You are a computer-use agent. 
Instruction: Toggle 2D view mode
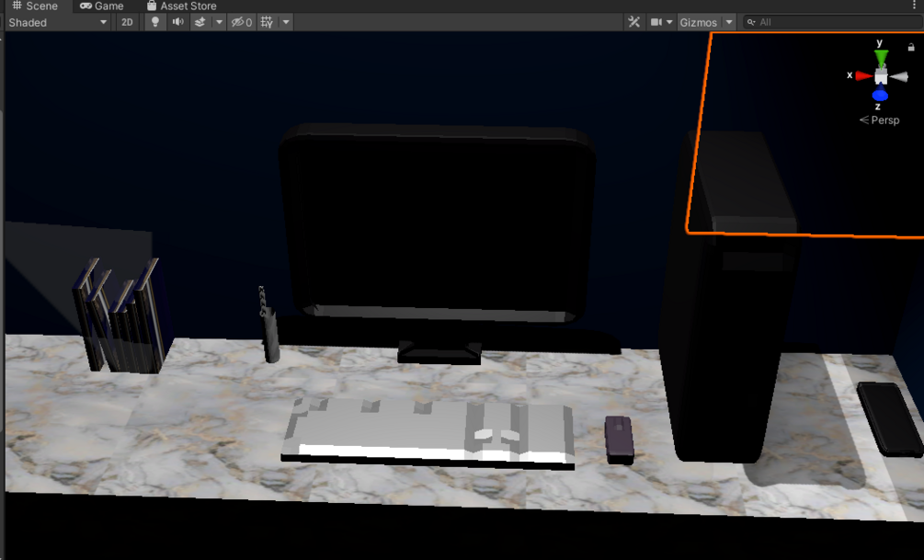127,22
